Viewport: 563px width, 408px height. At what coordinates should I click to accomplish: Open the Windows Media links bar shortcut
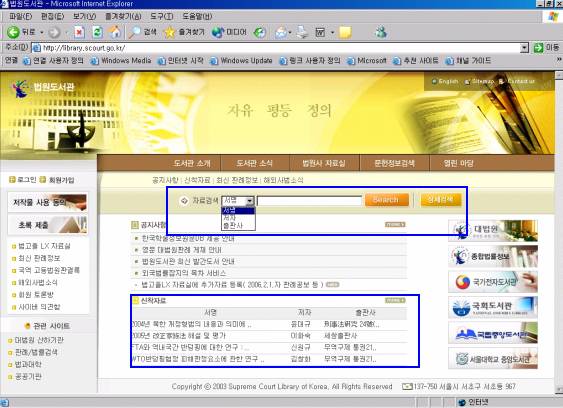(121, 61)
